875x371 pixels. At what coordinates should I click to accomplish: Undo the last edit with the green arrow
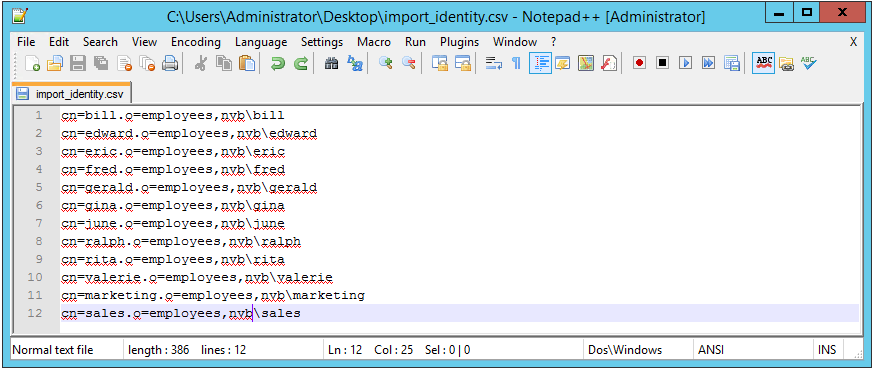click(x=277, y=63)
